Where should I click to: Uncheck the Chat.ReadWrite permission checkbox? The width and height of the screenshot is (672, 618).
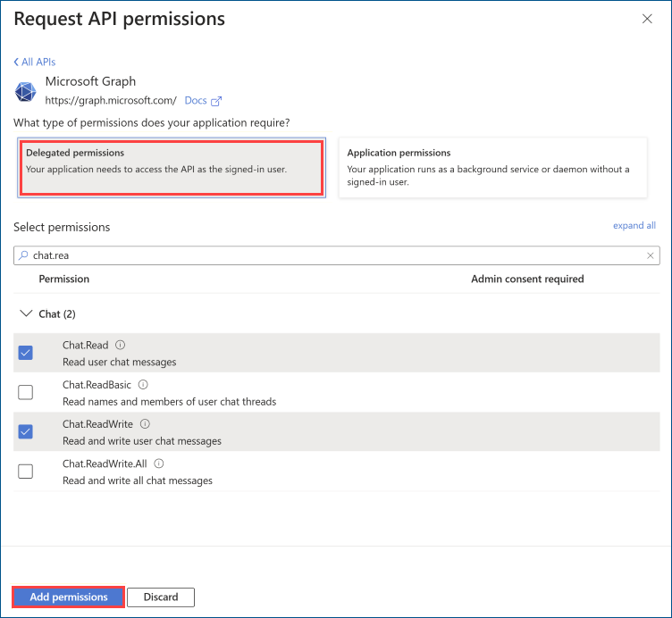(26, 431)
